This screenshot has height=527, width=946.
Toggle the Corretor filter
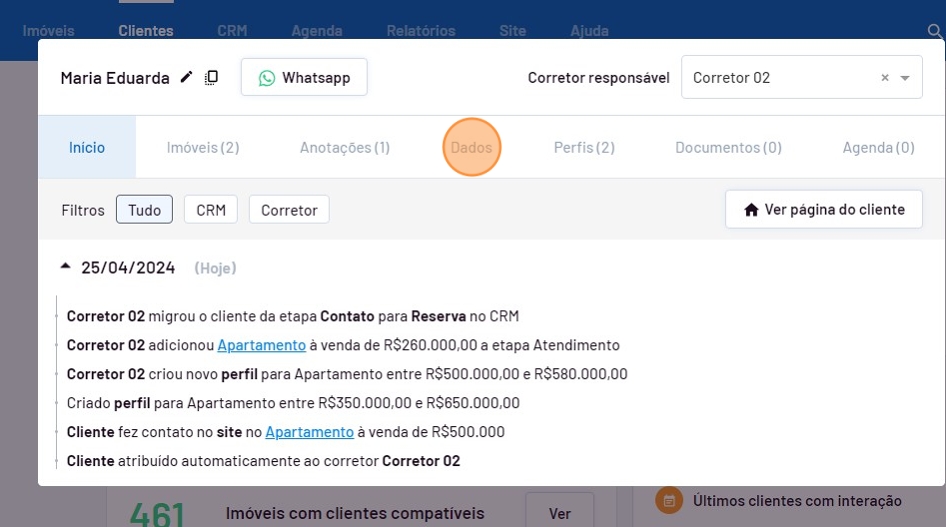(289, 210)
